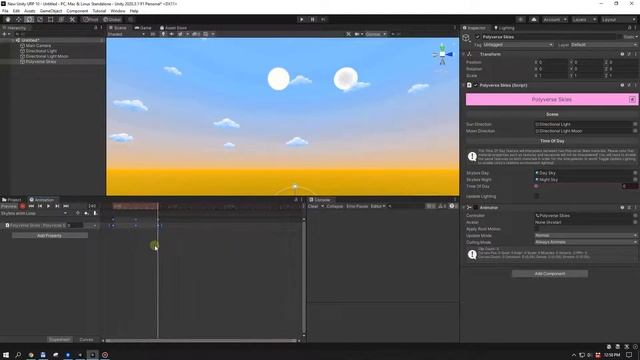Click the Add Component button
Screen dimensions: 640x360
pos(550,273)
